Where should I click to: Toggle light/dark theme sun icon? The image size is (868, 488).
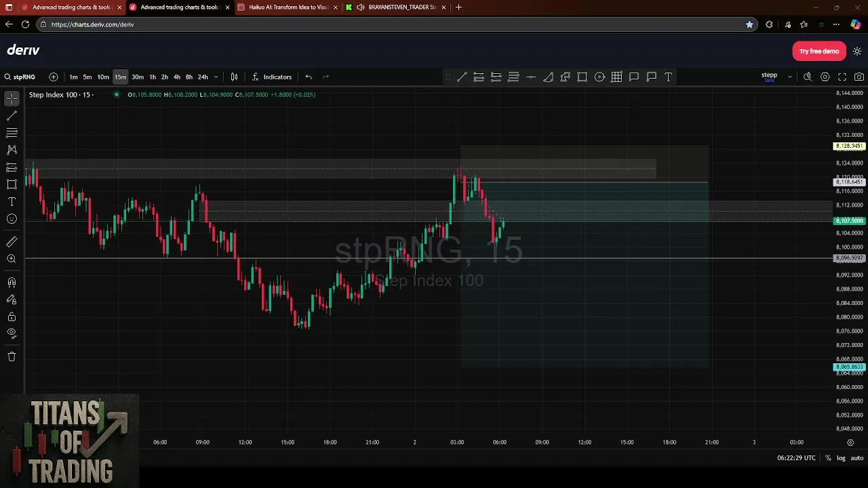click(x=857, y=52)
